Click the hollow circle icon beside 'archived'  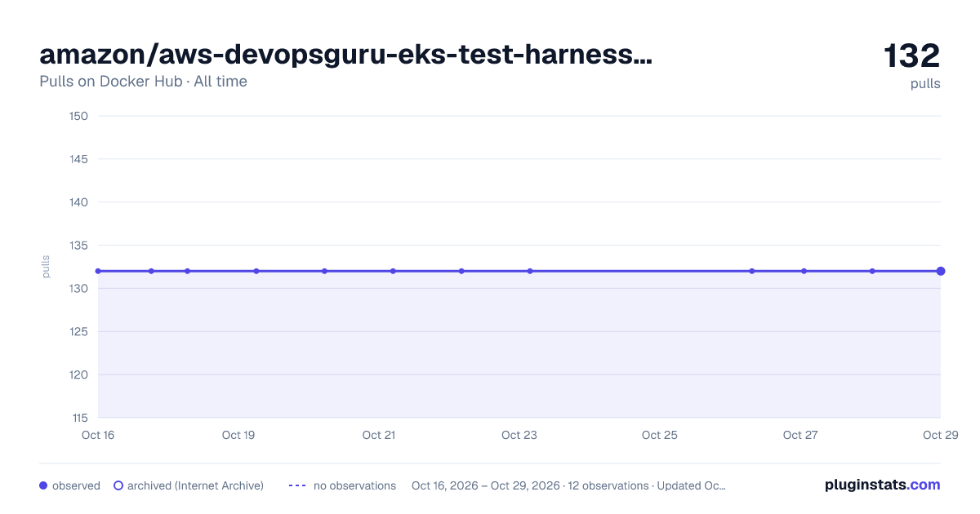118,485
